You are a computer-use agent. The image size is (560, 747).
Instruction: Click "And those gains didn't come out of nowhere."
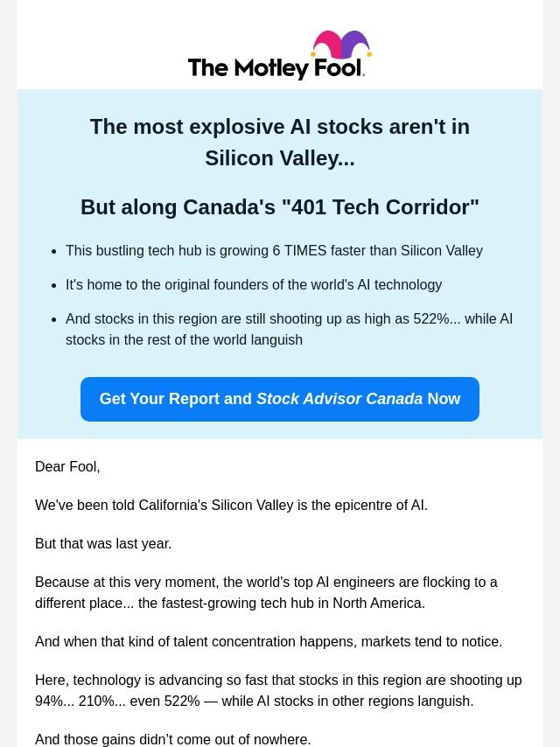tap(173, 739)
